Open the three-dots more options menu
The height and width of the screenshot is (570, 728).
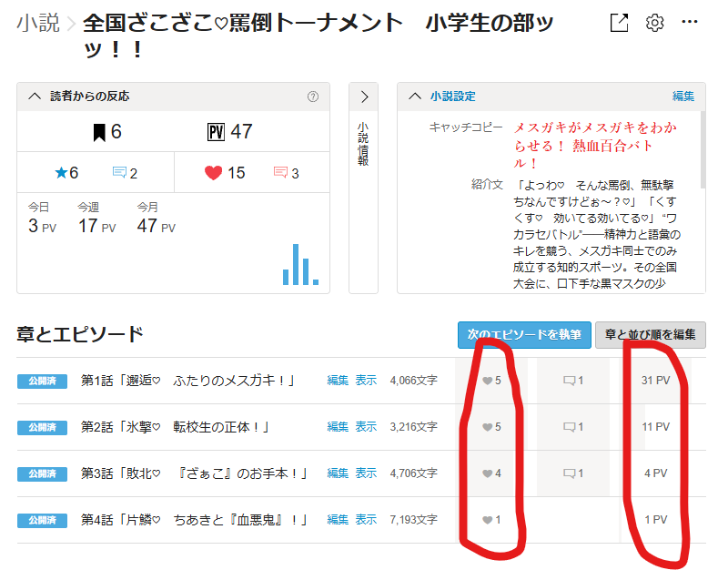pyautogui.click(x=690, y=21)
